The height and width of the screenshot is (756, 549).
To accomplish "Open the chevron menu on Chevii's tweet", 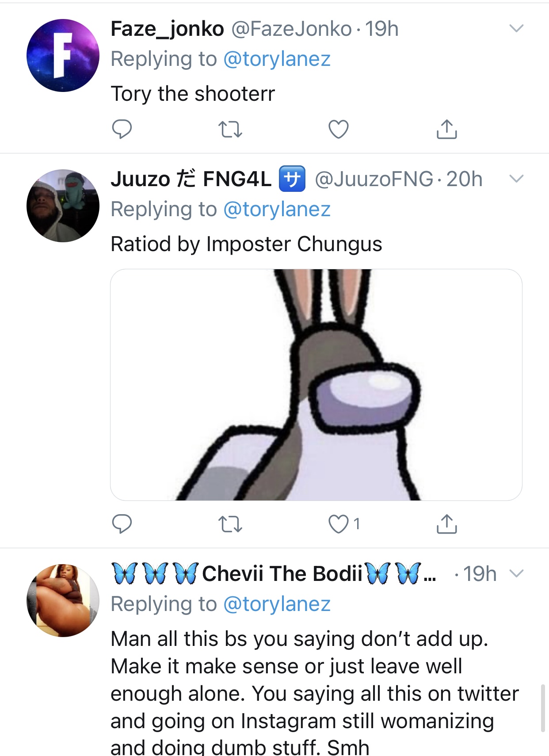I will point(516,574).
